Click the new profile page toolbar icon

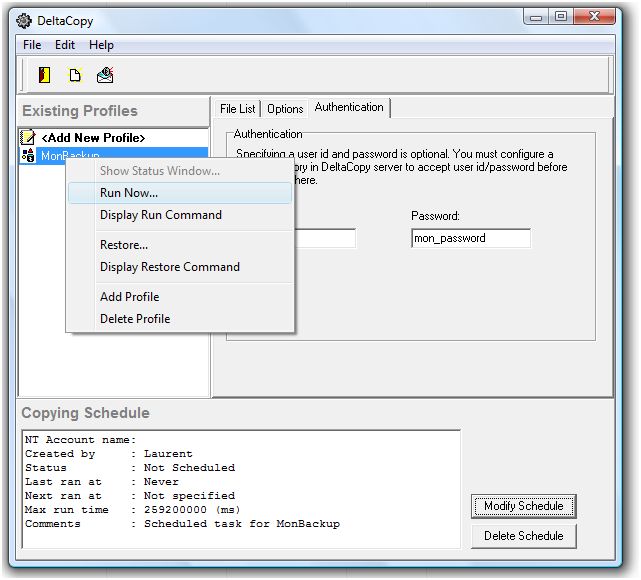point(75,76)
